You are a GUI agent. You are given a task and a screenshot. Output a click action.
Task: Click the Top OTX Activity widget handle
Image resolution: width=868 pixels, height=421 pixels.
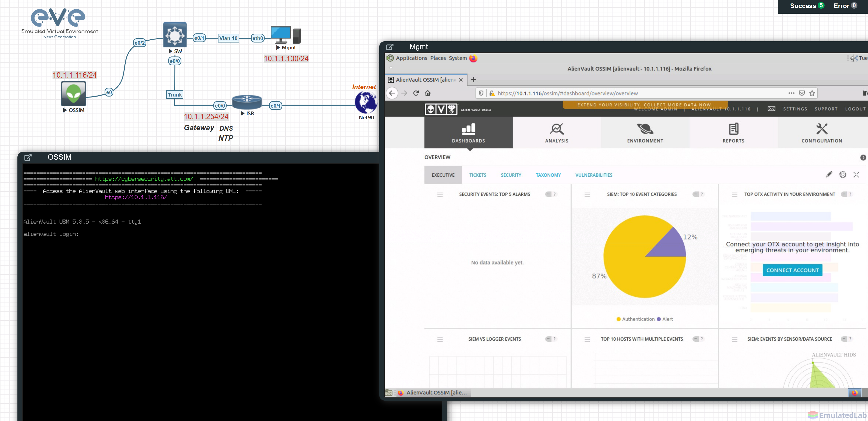point(734,195)
